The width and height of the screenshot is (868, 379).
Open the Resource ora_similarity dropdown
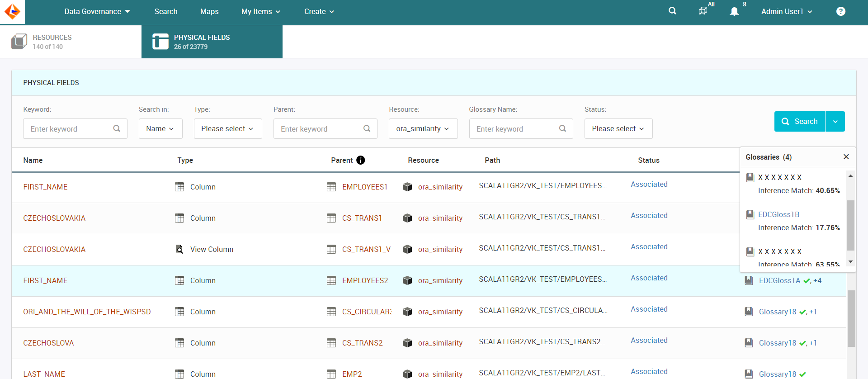pyautogui.click(x=423, y=128)
